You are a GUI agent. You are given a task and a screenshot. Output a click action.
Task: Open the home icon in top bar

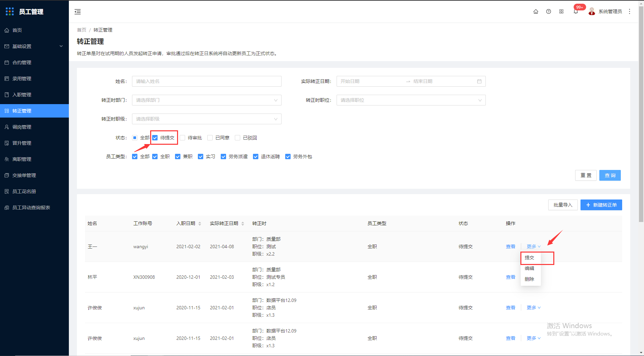[536, 11]
